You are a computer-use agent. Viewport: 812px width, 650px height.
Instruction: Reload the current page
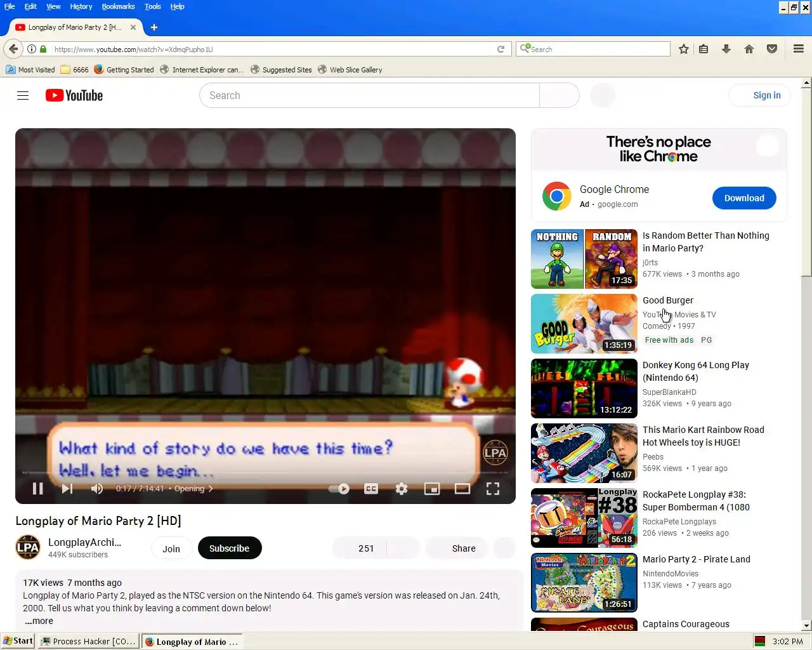(x=501, y=49)
